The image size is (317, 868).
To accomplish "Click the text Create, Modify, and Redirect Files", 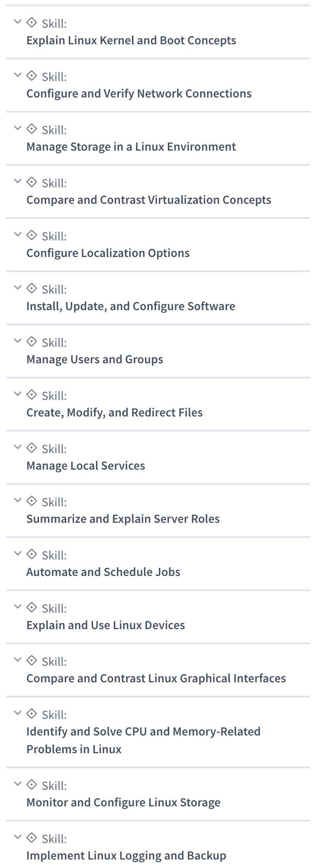I will [x=115, y=413].
